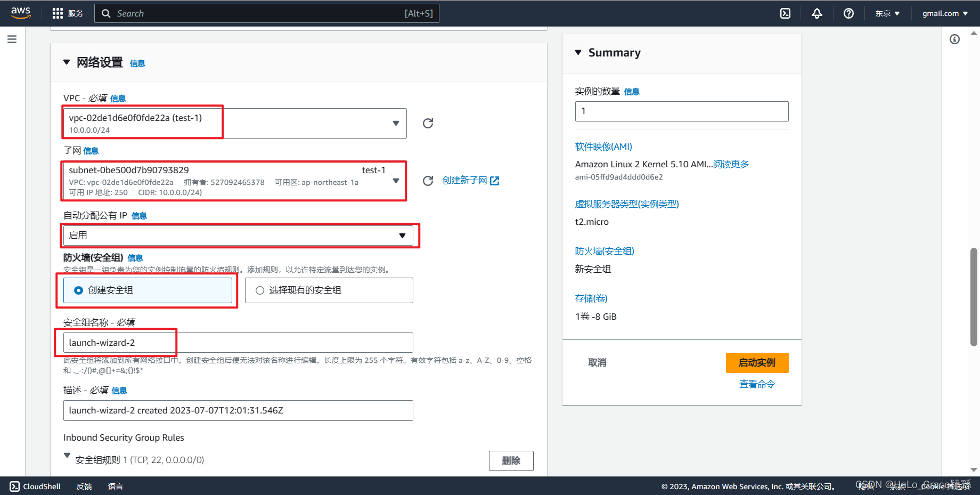Refresh the VPC list
The image size is (980, 495).
pos(428,123)
